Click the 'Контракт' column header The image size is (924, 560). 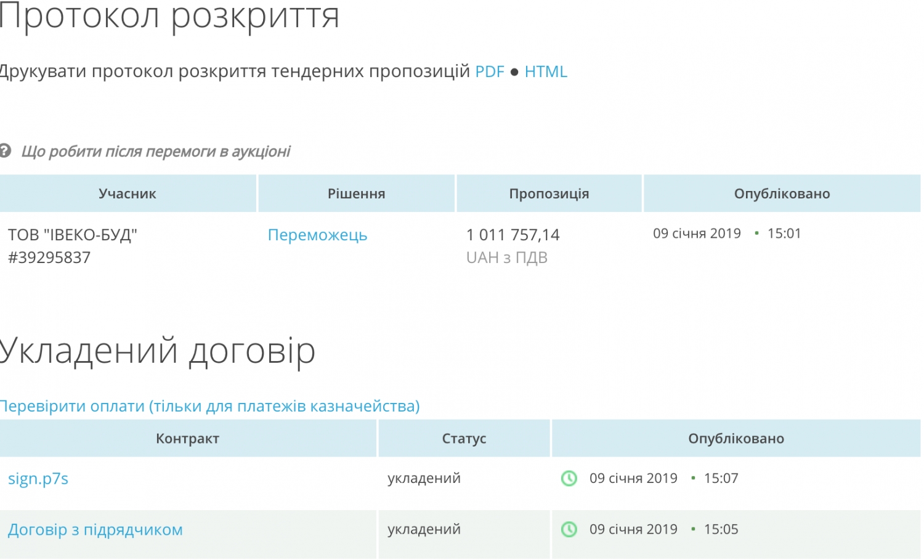coord(187,439)
